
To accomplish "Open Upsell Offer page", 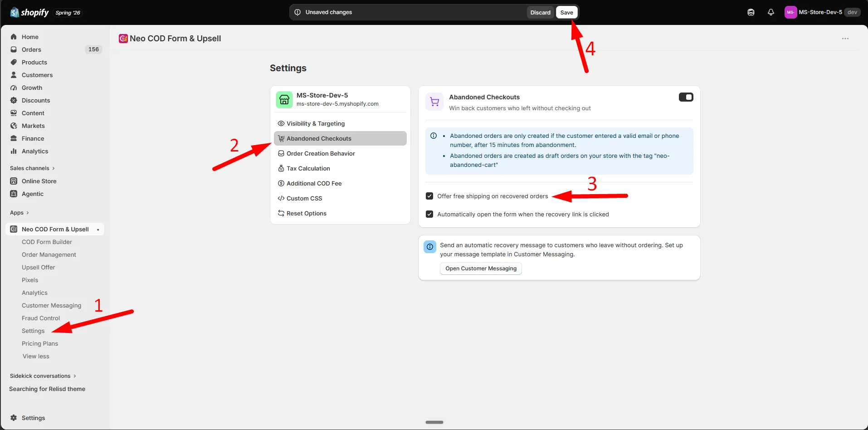I will pos(39,267).
